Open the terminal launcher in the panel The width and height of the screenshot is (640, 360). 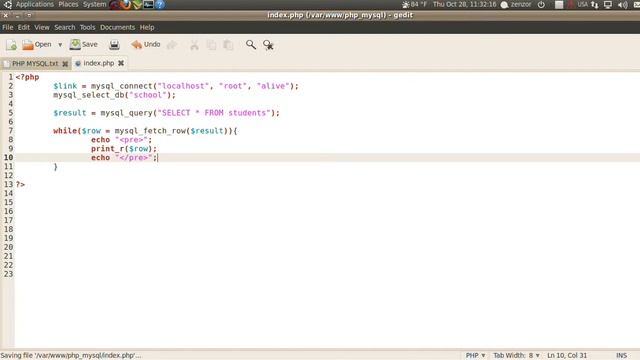pos(148,4)
